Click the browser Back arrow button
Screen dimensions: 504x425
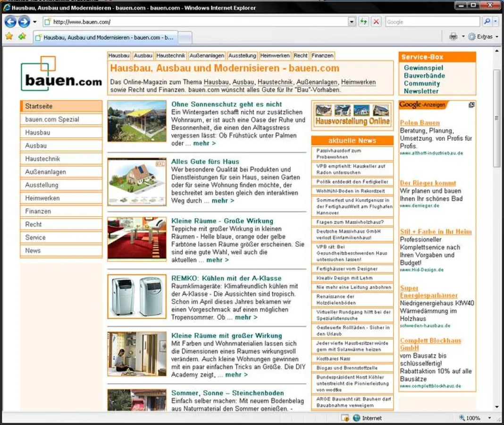click(x=10, y=22)
